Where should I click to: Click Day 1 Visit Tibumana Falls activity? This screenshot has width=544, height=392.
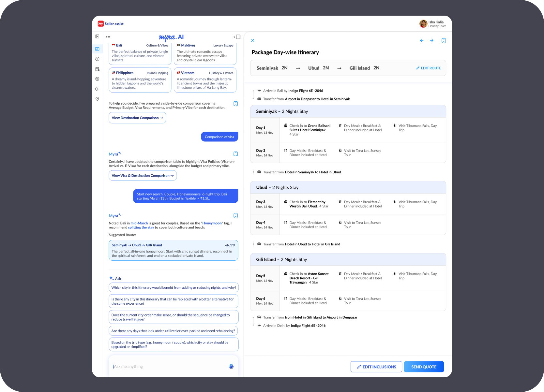(415, 128)
